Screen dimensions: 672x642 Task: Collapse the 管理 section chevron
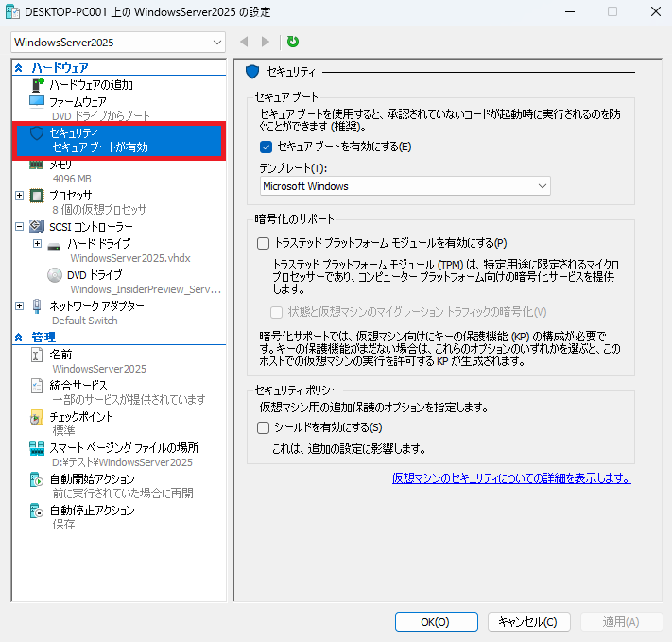18,338
